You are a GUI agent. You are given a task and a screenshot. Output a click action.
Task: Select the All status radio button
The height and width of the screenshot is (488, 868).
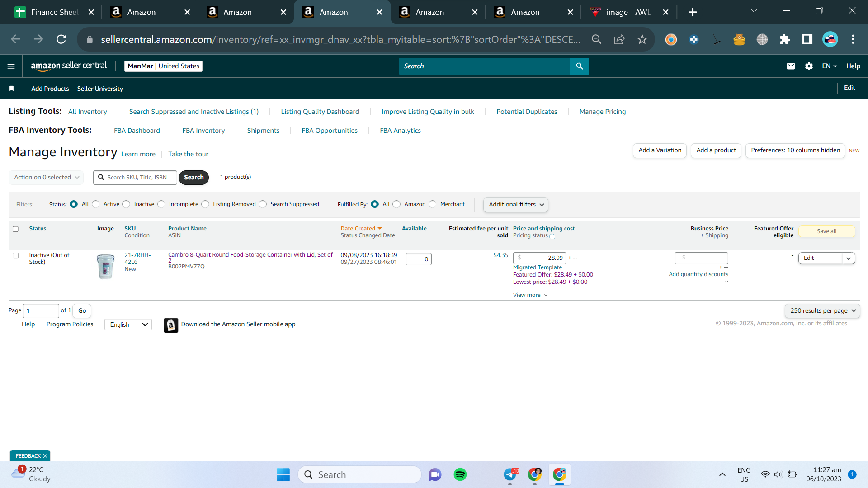click(x=74, y=204)
